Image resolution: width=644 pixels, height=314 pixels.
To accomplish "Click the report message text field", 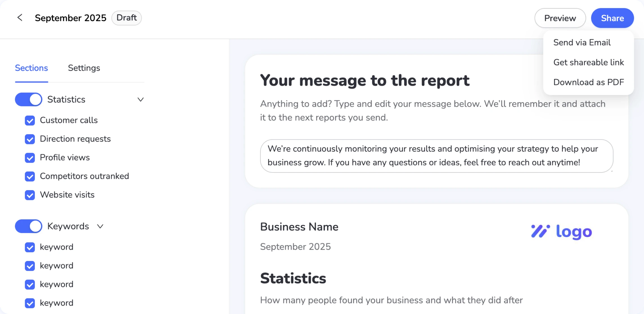I will coord(436,156).
